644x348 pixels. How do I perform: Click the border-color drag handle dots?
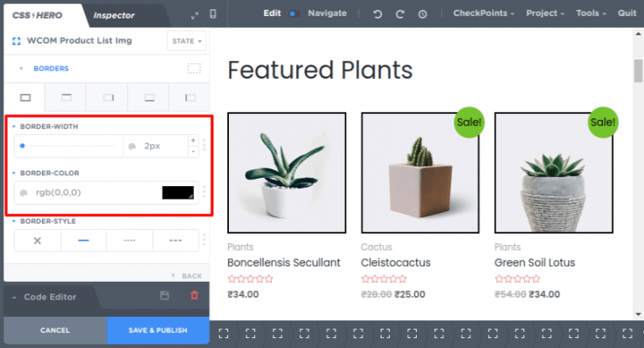coord(204,192)
